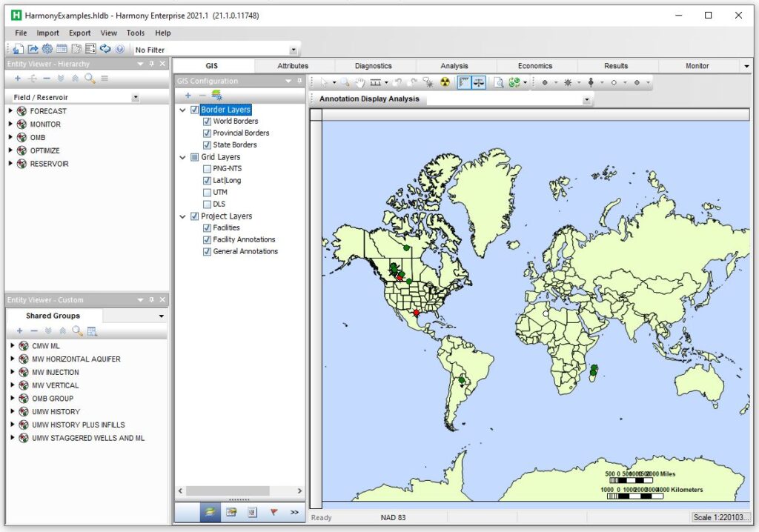Enable the DLS grid layer

(x=208, y=205)
